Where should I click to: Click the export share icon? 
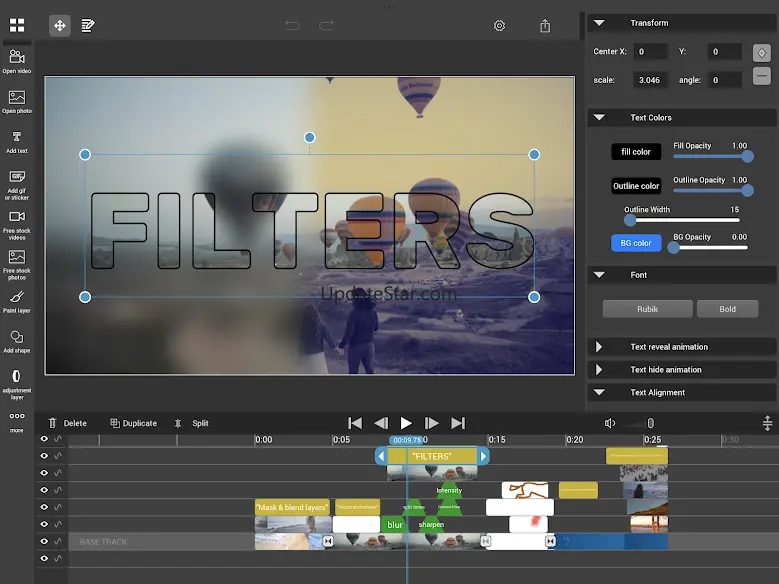(545, 26)
